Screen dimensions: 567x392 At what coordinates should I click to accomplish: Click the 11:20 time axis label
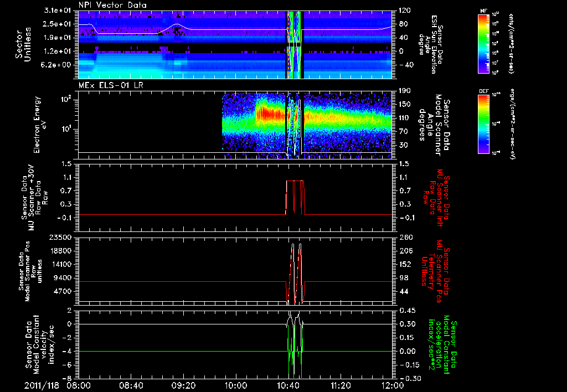(x=340, y=384)
